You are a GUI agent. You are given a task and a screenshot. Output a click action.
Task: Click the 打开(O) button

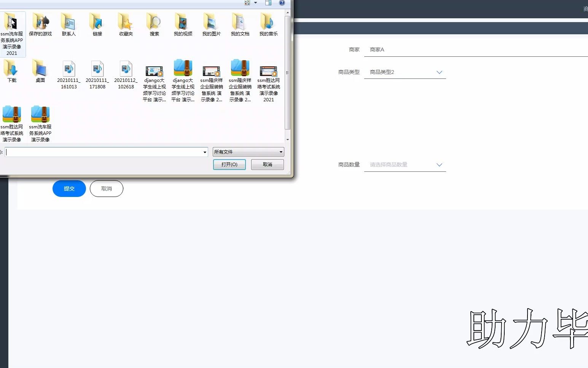click(x=229, y=164)
